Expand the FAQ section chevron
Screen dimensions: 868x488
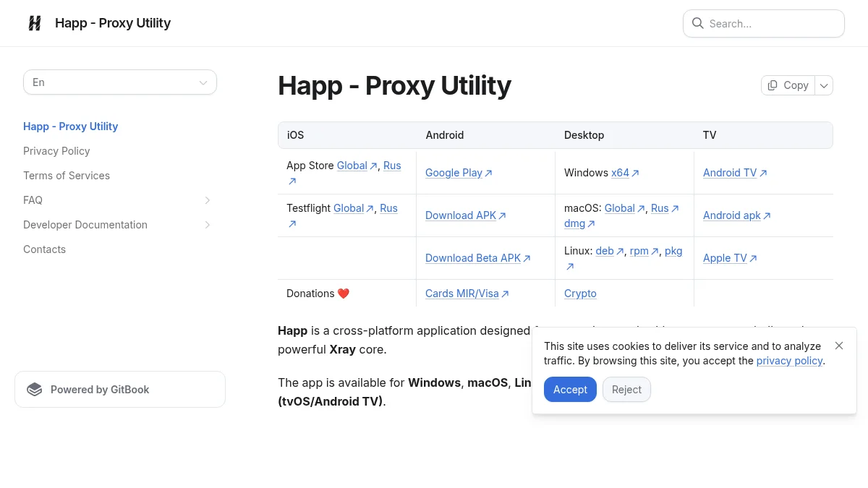click(x=208, y=200)
